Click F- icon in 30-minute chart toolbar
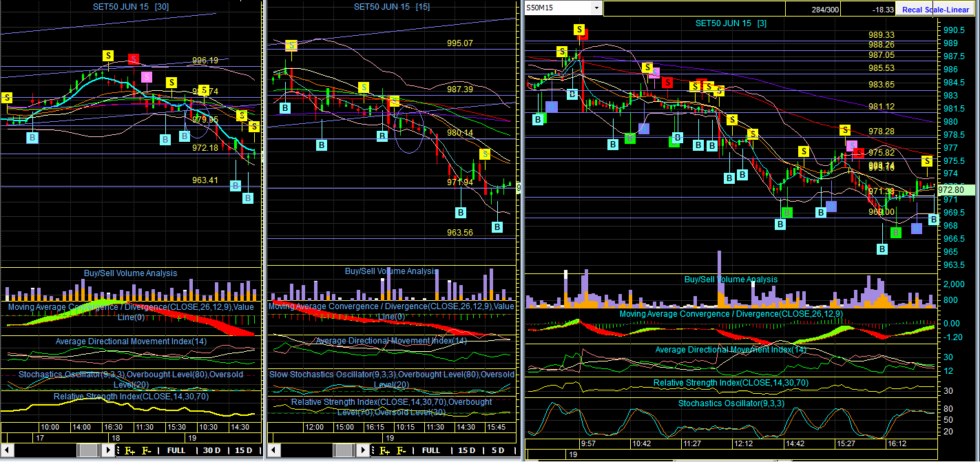980x462 pixels. (x=146, y=451)
